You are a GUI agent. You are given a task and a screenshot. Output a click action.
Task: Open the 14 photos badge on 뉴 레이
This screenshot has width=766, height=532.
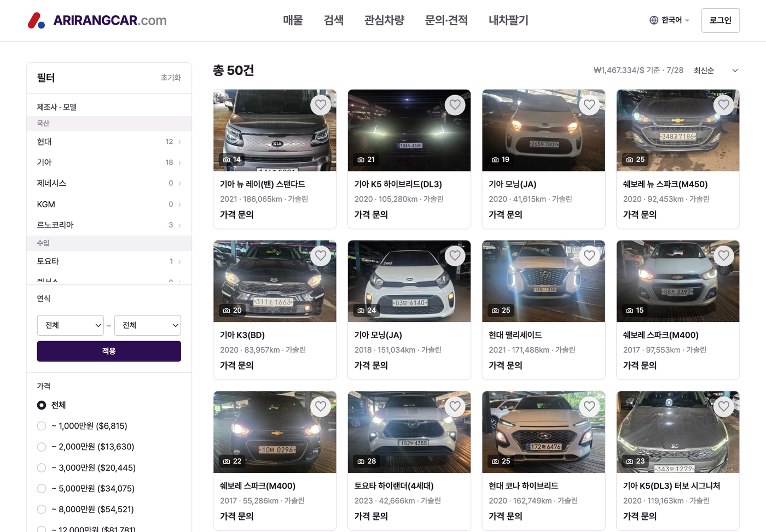(x=232, y=160)
